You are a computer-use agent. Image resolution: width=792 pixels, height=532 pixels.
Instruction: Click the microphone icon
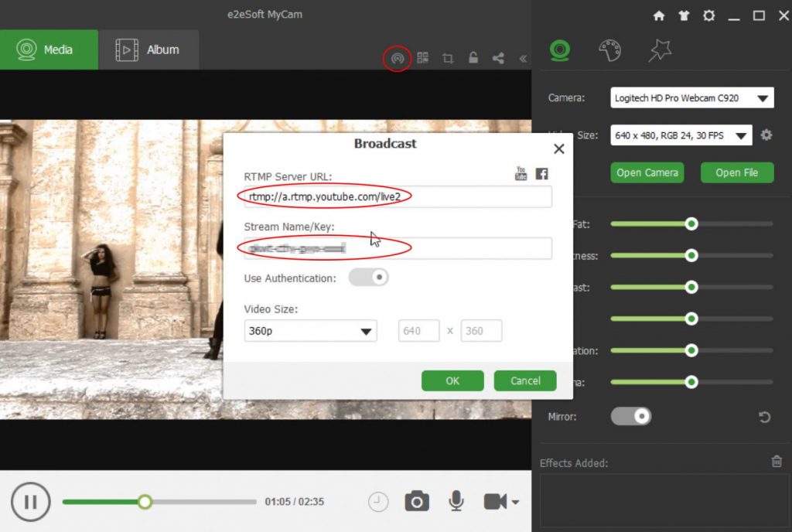[456, 502]
